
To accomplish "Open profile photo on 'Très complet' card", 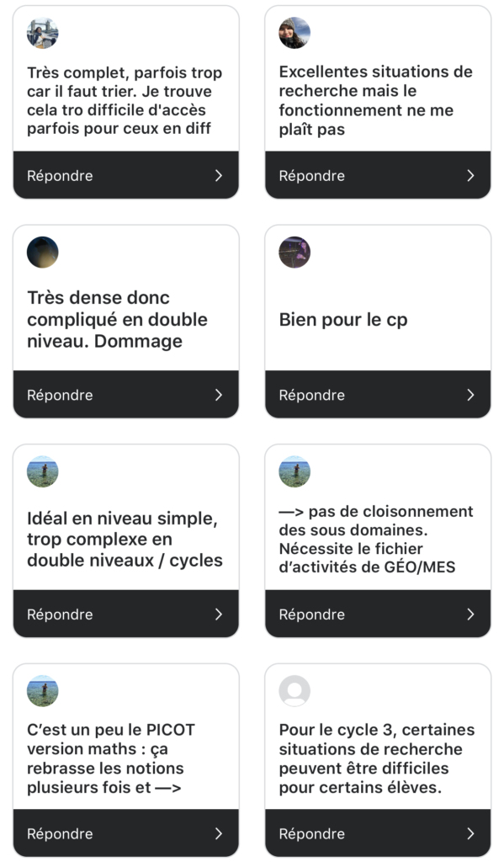I will pyautogui.click(x=42, y=33).
